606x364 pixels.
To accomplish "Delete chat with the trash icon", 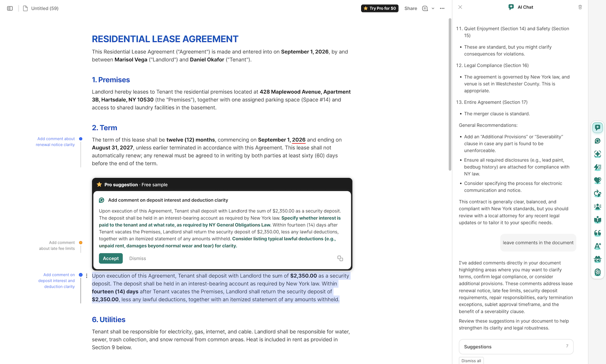I will pyautogui.click(x=580, y=7).
